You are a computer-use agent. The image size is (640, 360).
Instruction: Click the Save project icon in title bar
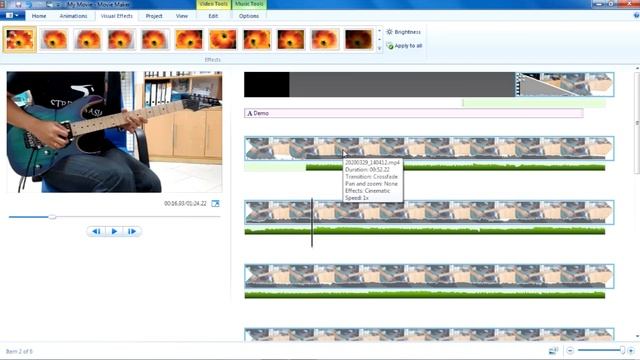click(18, 4)
